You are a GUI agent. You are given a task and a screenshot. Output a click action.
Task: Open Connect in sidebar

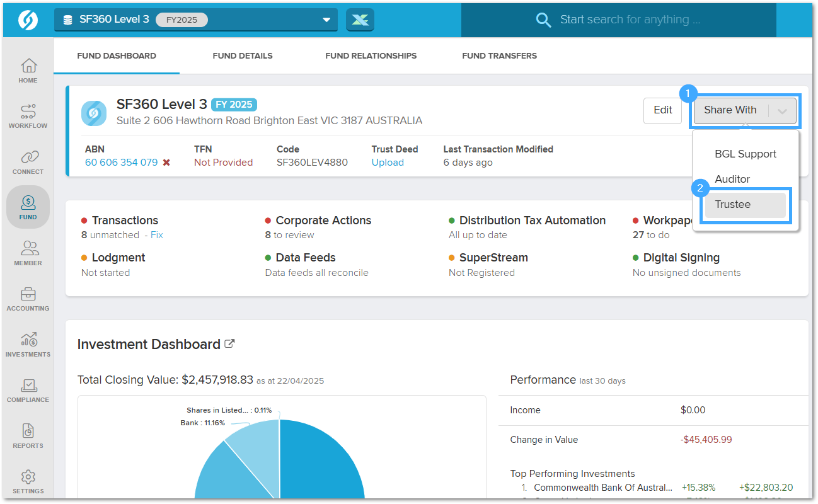pyautogui.click(x=28, y=162)
